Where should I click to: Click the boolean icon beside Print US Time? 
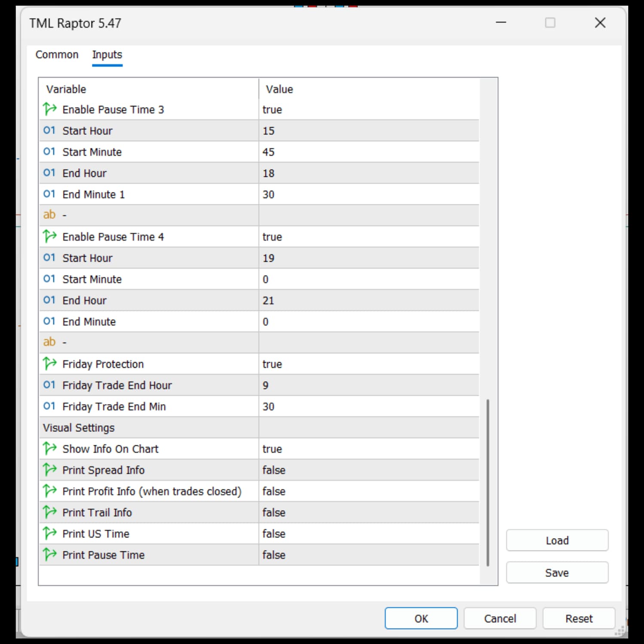pyautogui.click(x=50, y=533)
